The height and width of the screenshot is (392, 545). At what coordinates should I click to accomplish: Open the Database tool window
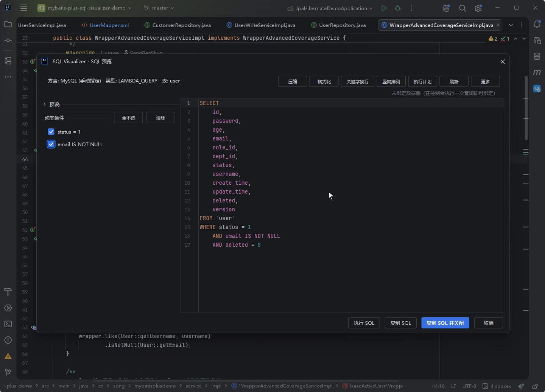pos(537,56)
